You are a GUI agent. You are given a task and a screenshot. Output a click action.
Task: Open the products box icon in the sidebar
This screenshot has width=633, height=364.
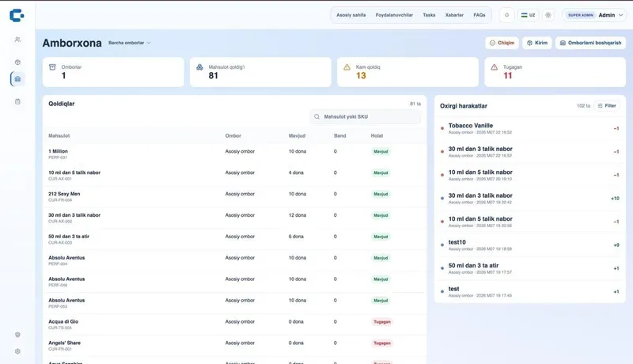(17, 63)
